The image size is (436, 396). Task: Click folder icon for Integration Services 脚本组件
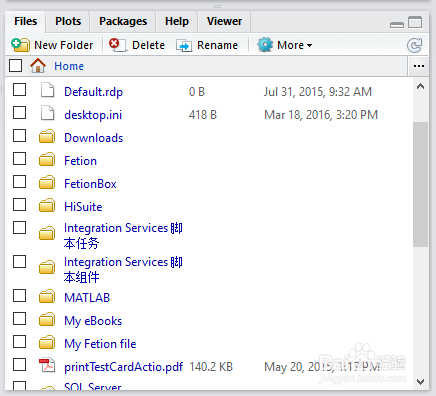tap(47, 267)
